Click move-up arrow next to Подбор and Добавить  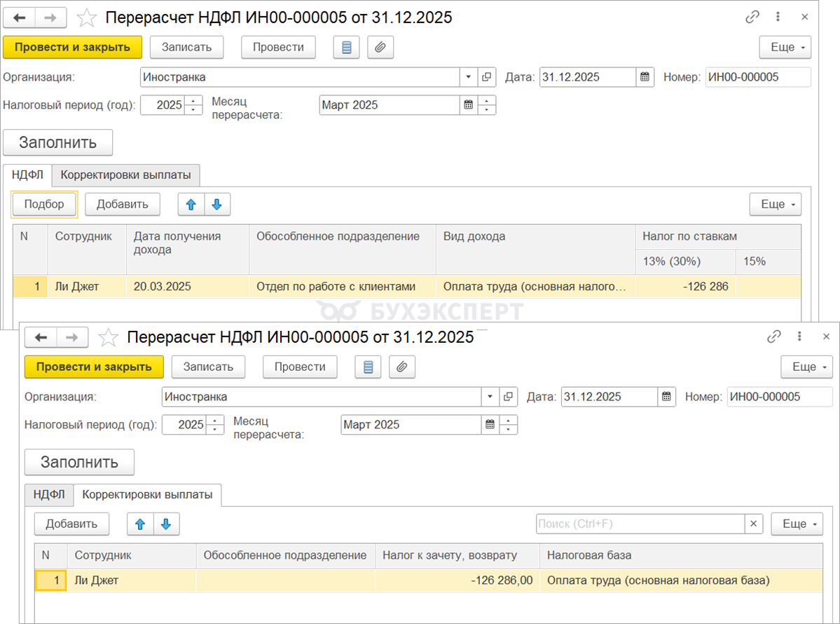pyautogui.click(x=191, y=204)
